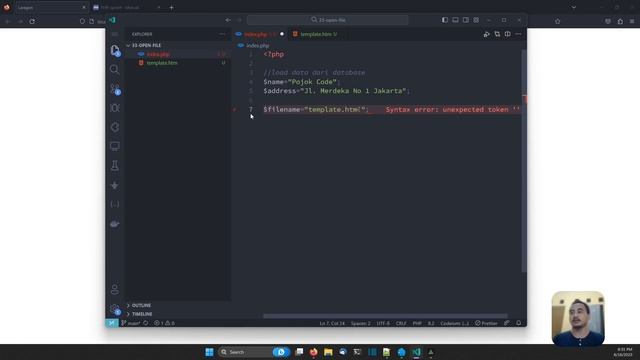Click the Open Changes icon in editor toolbar
640x360 pixels.
click(x=497, y=34)
